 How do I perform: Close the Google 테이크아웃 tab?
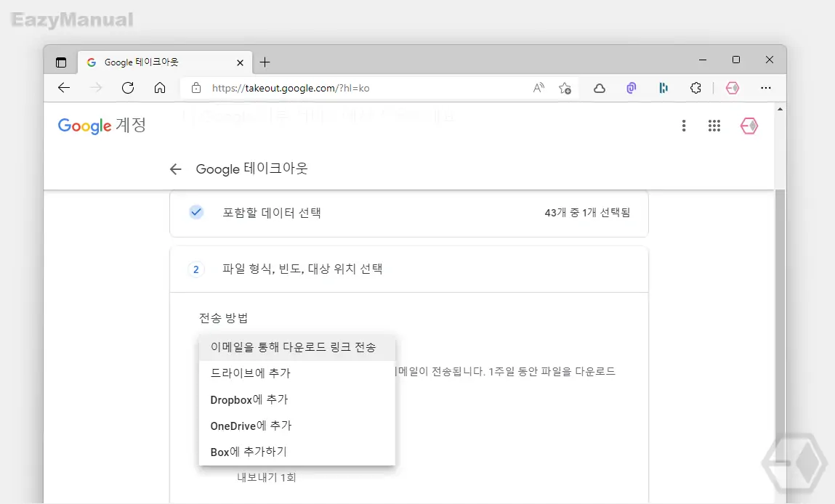[x=240, y=62]
